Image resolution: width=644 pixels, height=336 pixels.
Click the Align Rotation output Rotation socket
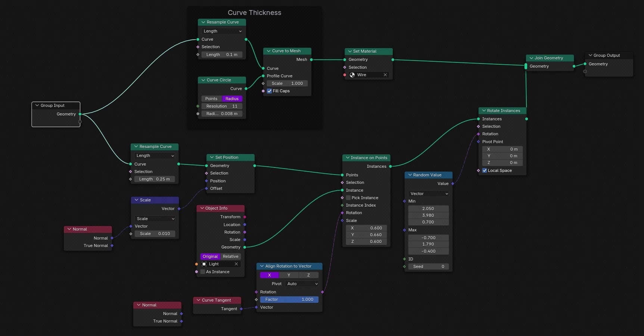(322, 292)
